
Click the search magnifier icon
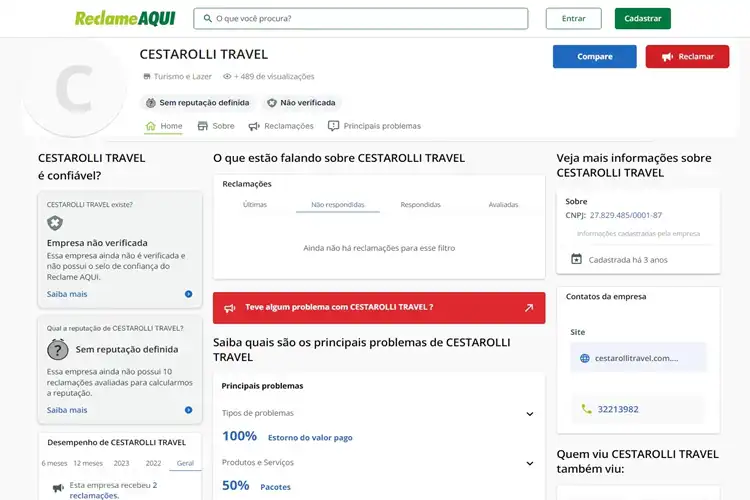[x=208, y=18]
